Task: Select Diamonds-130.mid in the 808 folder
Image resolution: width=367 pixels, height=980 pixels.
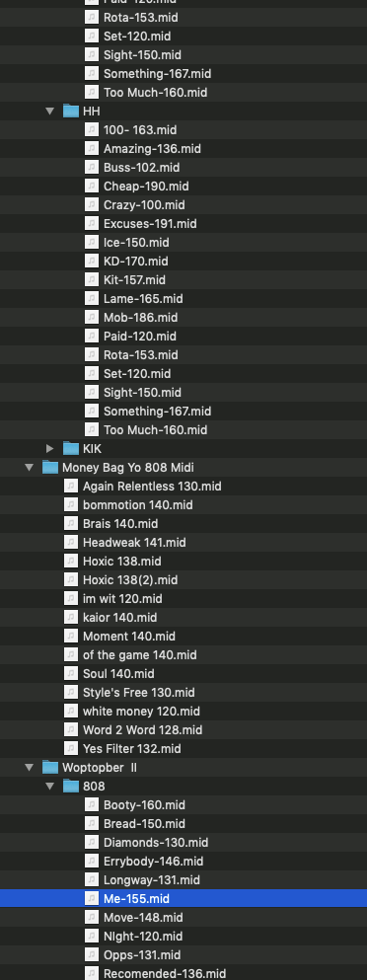Action: 183,843
